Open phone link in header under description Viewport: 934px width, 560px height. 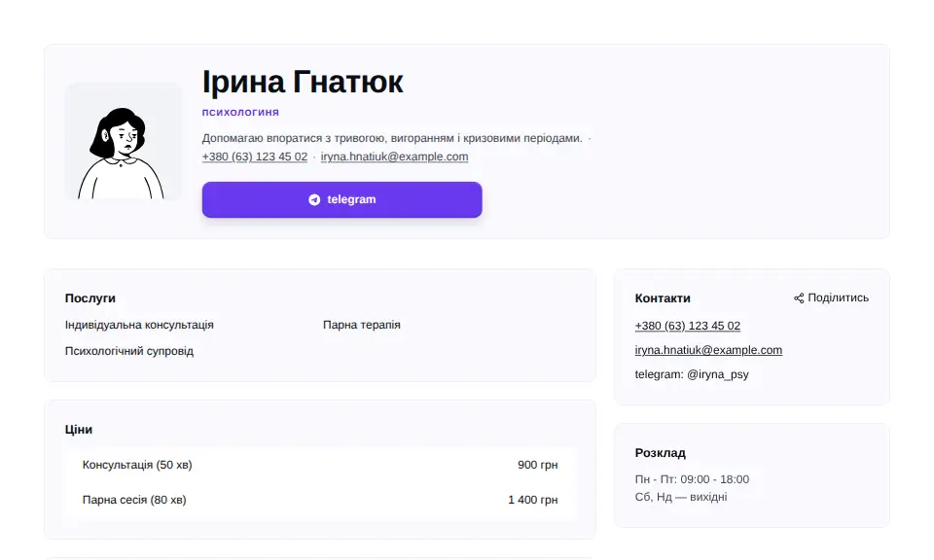pyautogui.click(x=254, y=157)
